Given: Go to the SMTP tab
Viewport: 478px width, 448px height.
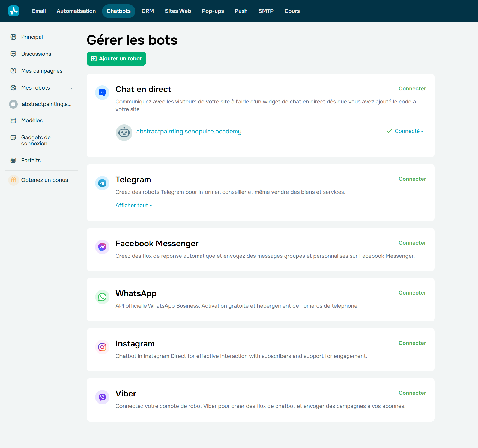Looking at the screenshot, I should (266, 11).
